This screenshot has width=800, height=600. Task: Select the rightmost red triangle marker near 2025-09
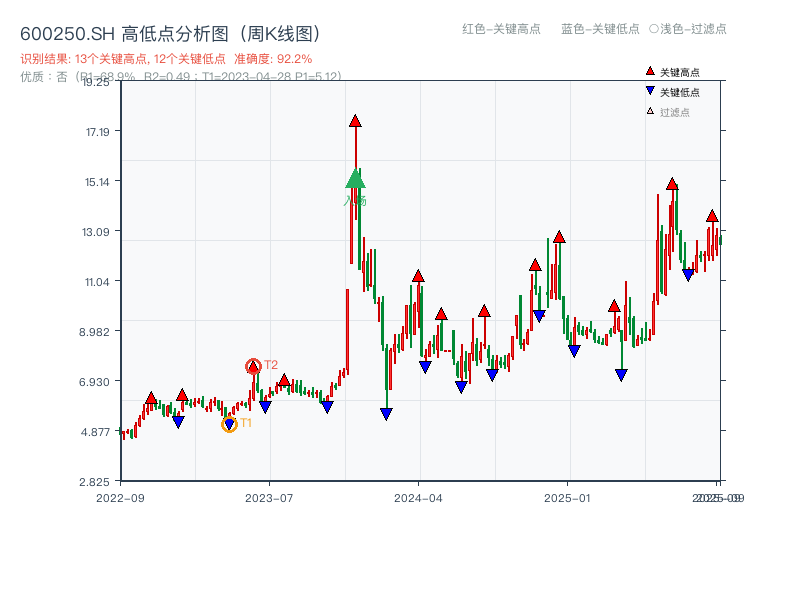click(712, 214)
